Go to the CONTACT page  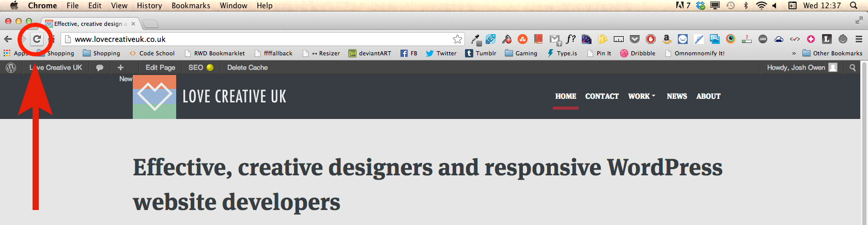(601, 96)
